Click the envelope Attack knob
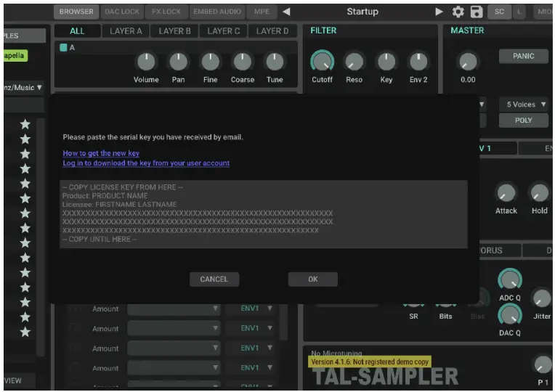The image size is (555, 392). tap(506, 193)
